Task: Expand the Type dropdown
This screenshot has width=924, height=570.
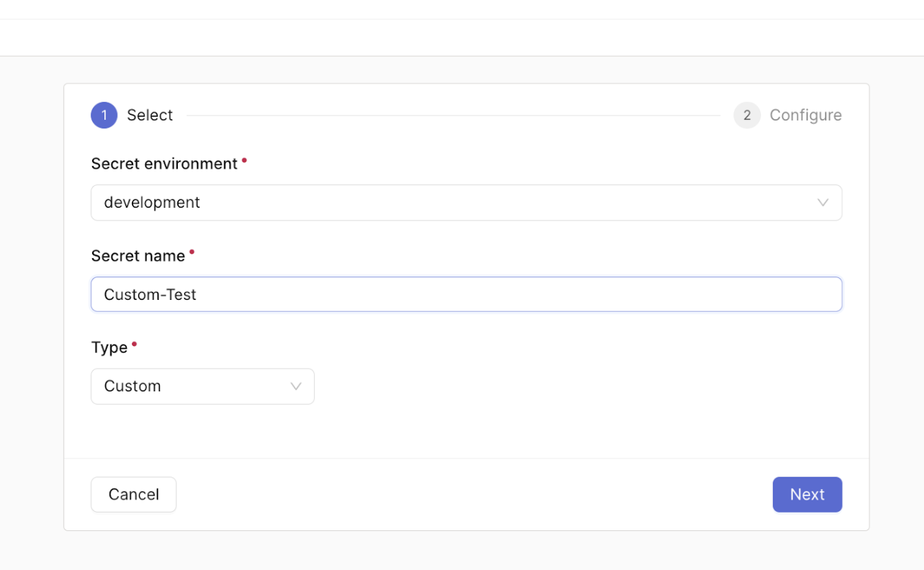Action: click(202, 386)
